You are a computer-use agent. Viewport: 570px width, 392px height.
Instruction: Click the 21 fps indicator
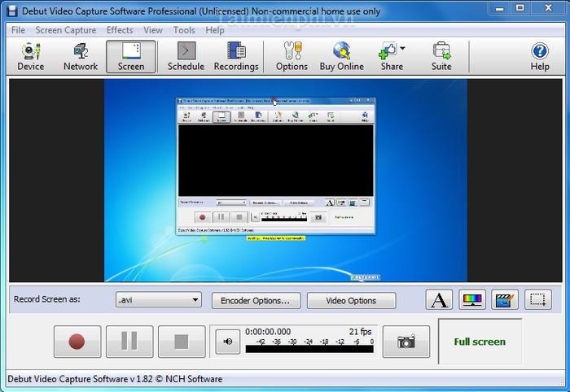point(360,332)
